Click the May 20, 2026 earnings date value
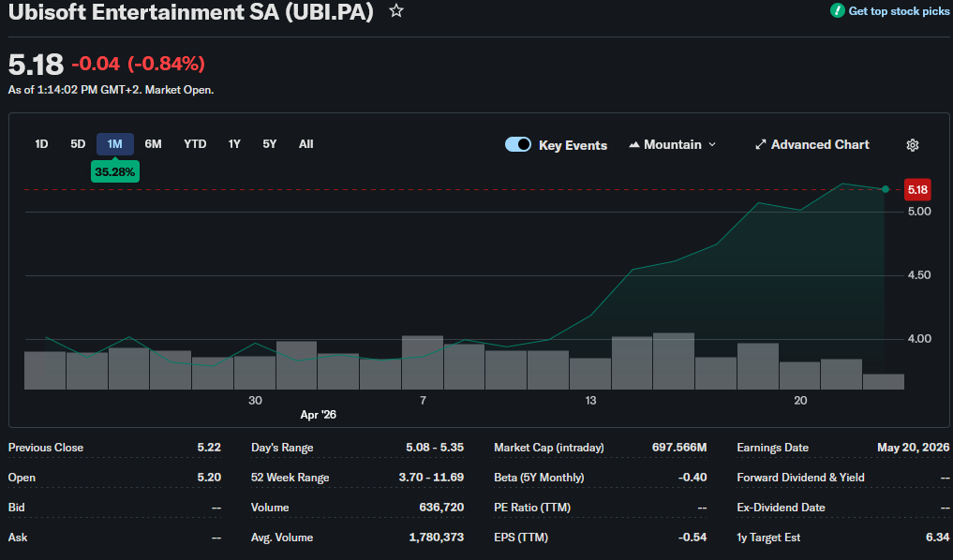Screen dimensions: 953x560 (913, 448)
